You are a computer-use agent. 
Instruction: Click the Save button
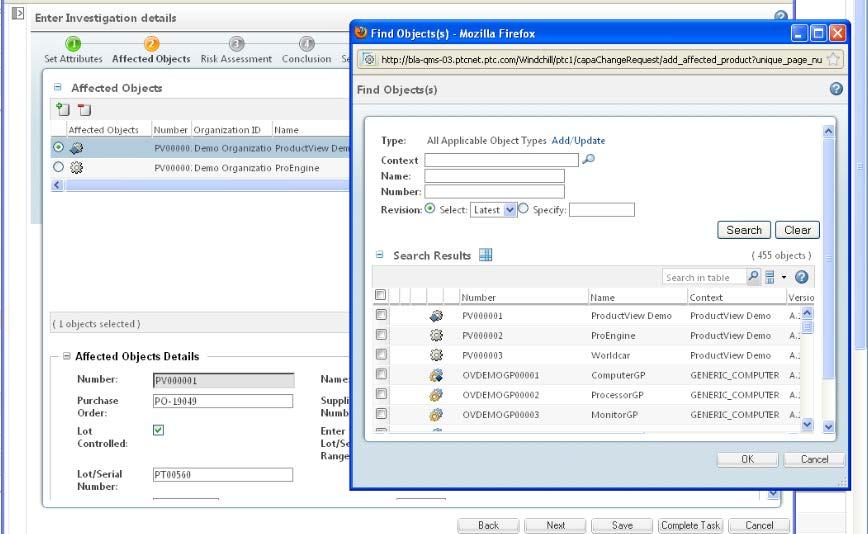point(622,525)
